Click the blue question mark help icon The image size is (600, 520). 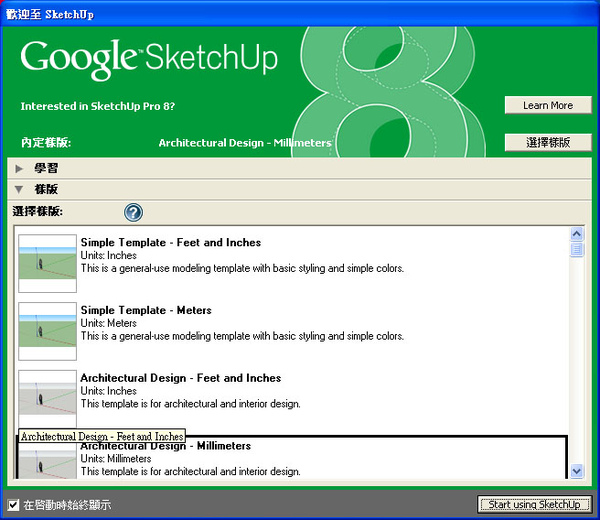click(133, 212)
